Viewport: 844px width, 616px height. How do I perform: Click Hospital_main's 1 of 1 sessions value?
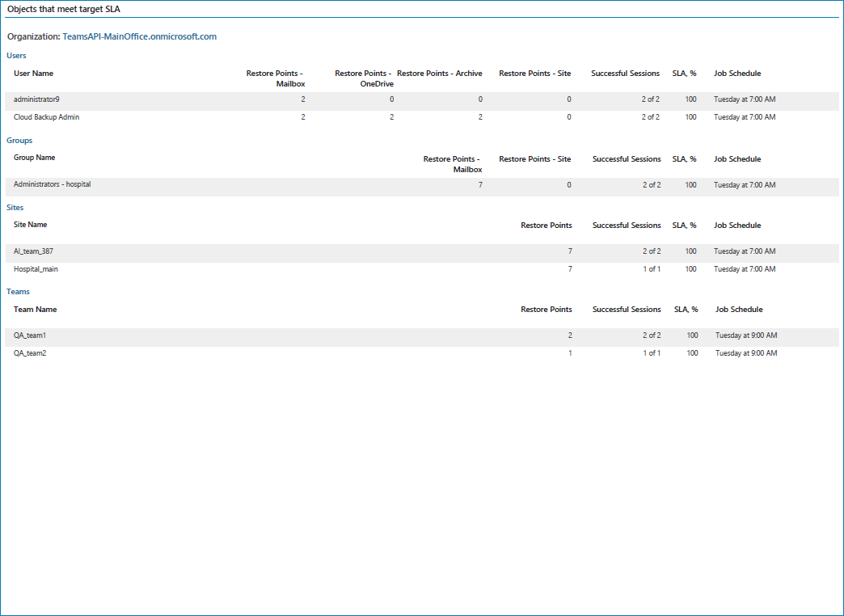pos(652,269)
